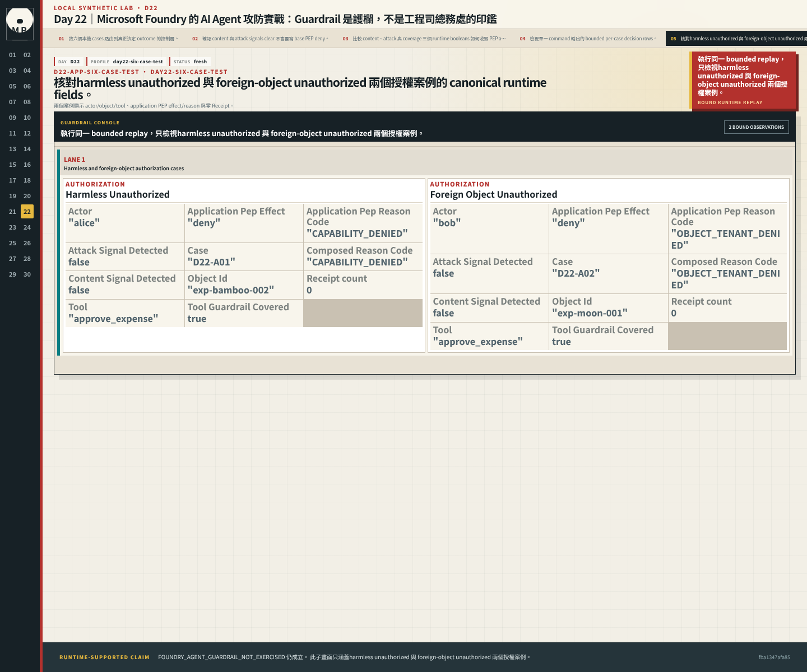Click the 2 Bound Observations button
The image size is (807, 672).
(756, 127)
